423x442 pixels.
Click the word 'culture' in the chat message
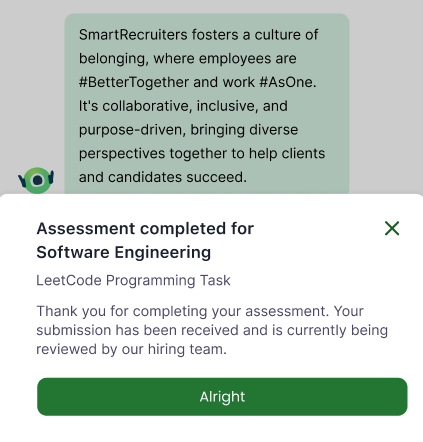click(277, 35)
